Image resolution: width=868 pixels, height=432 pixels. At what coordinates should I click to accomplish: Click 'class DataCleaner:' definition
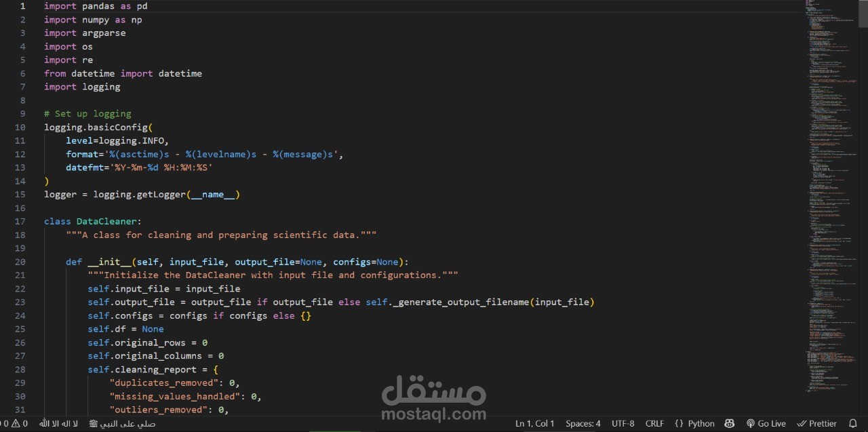[x=93, y=221]
